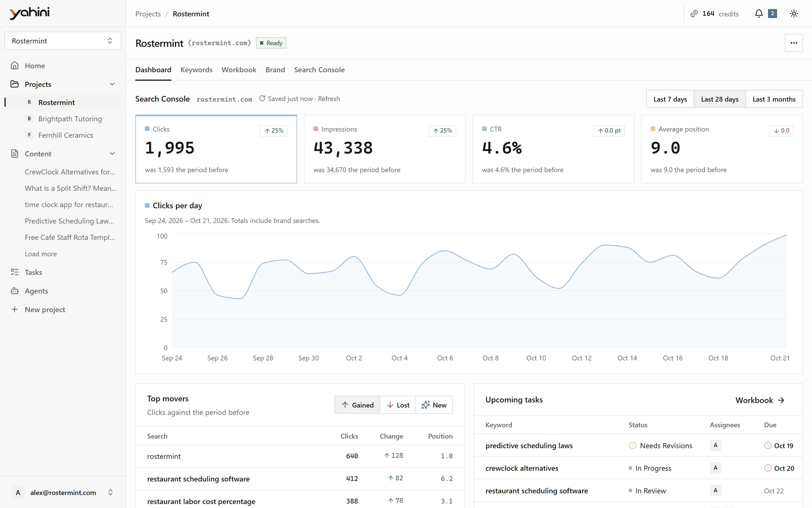The width and height of the screenshot is (812, 508).
Task: Show Gained top movers
Action: [x=357, y=405]
